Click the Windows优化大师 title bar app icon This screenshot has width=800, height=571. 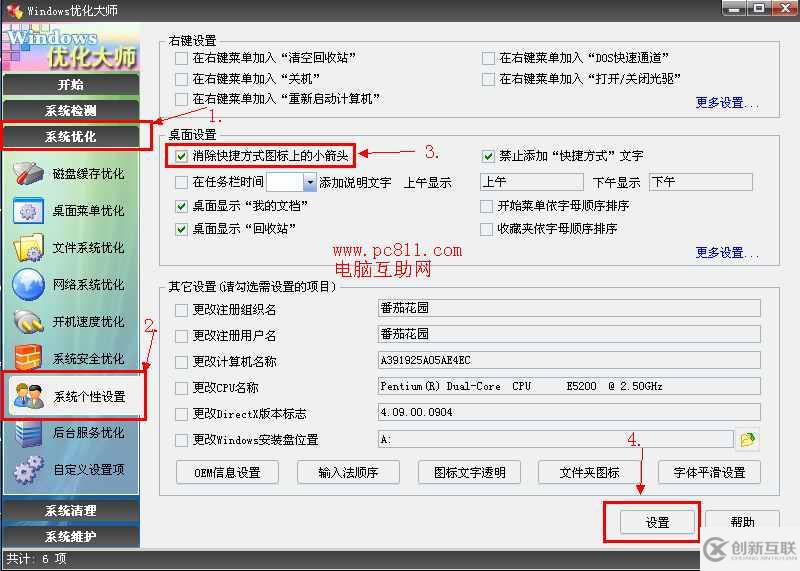click(x=14, y=10)
